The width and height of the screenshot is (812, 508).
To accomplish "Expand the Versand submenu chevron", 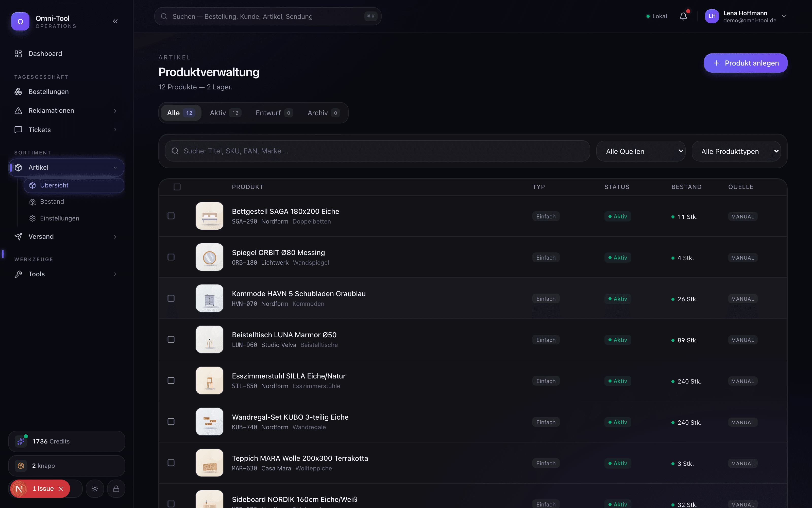I will click(115, 236).
